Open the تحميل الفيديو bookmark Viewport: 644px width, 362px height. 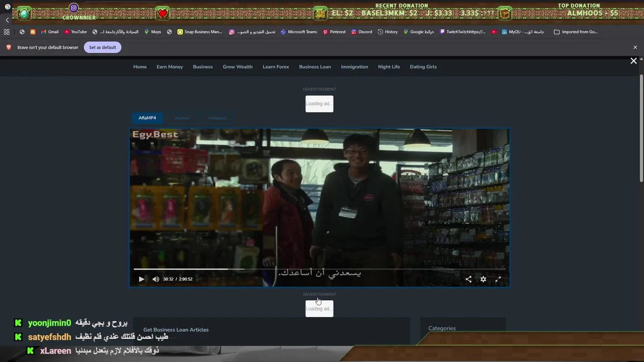click(x=252, y=32)
